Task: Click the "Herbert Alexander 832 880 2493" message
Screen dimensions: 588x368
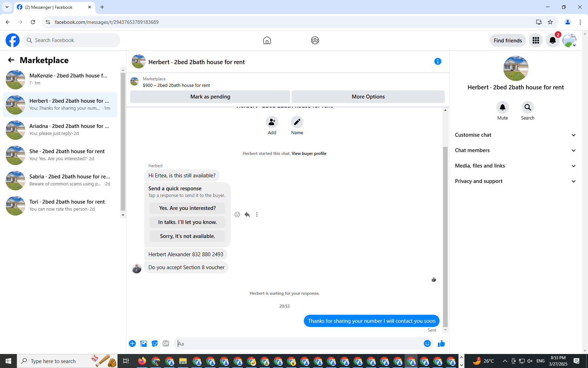Action: (x=186, y=254)
